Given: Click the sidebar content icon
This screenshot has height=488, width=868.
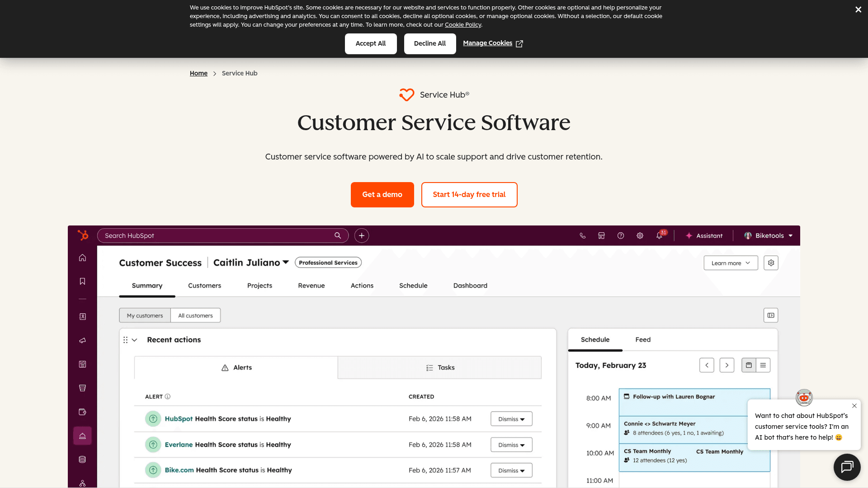Looking at the screenshot, I should (82, 364).
